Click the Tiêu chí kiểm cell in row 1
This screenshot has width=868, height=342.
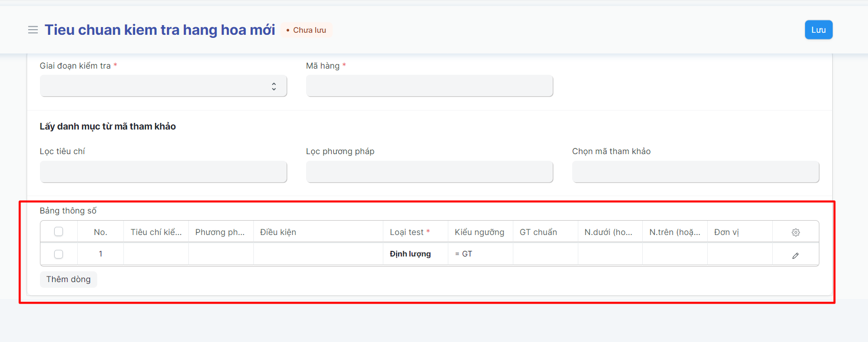tap(156, 254)
